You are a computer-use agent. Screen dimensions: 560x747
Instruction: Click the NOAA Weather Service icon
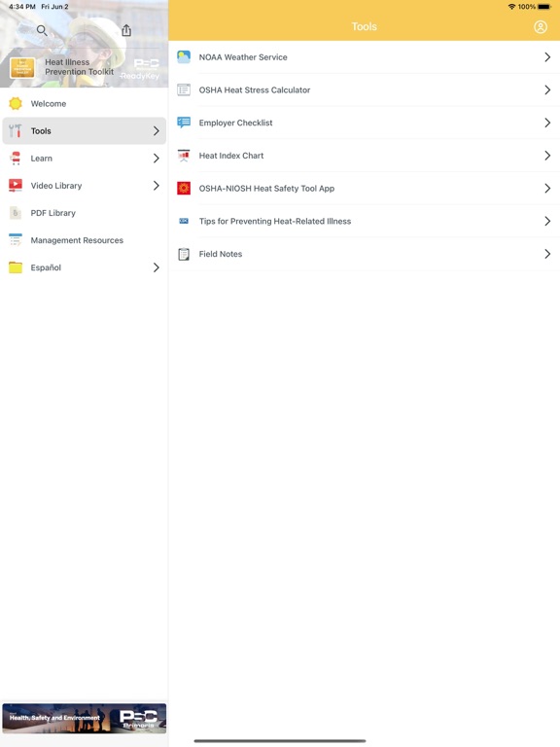[x=184, y=56]
